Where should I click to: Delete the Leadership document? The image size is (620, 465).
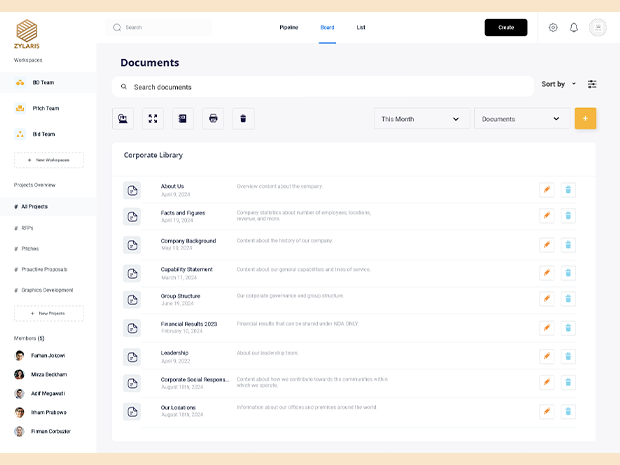[x=568, y=357]
